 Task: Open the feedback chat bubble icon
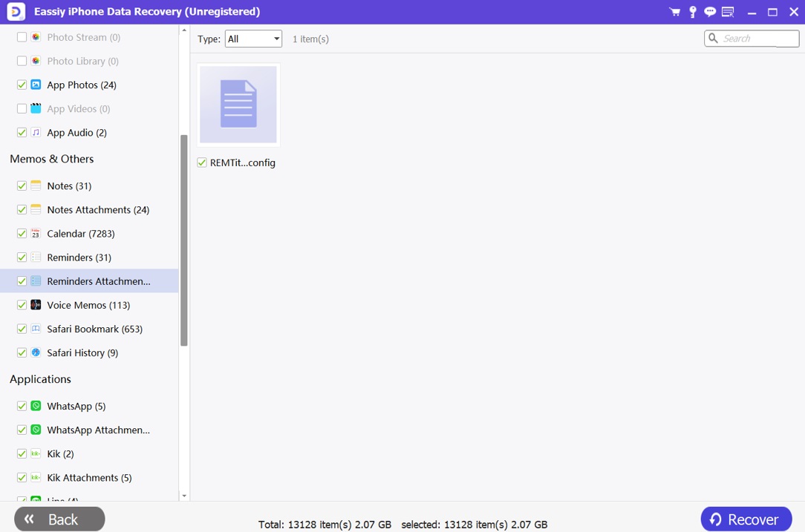pyautogui.click(x=710, y=12)
